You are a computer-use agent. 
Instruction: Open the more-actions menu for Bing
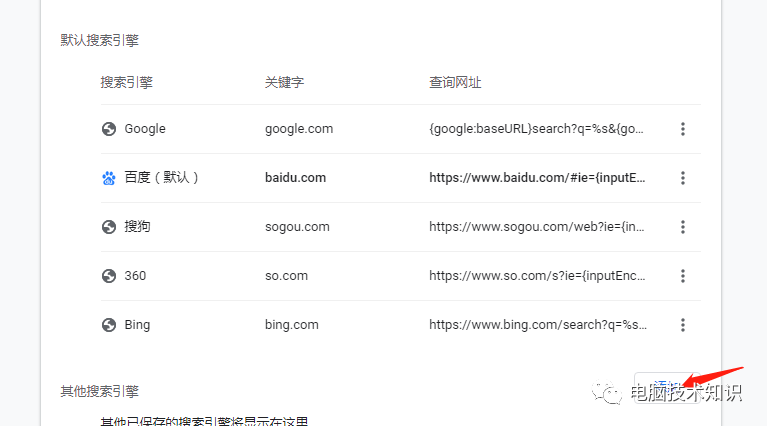point(683,325)
